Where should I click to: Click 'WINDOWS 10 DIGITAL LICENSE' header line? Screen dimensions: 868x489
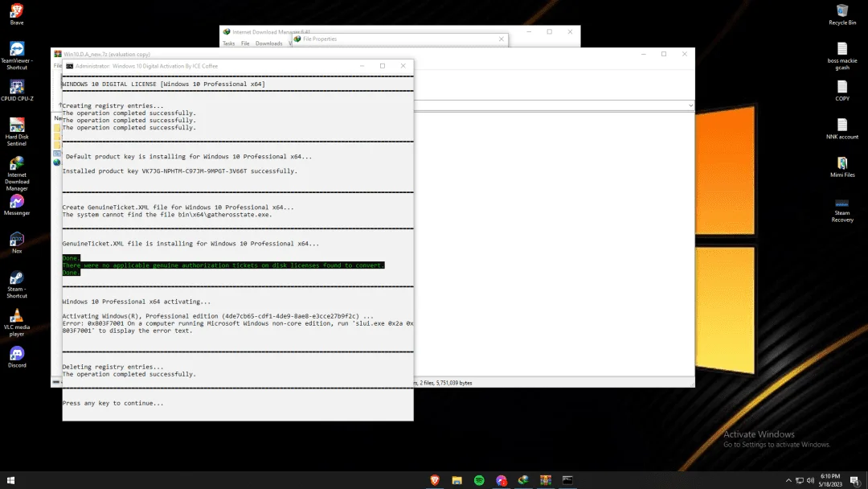(164, 84)
